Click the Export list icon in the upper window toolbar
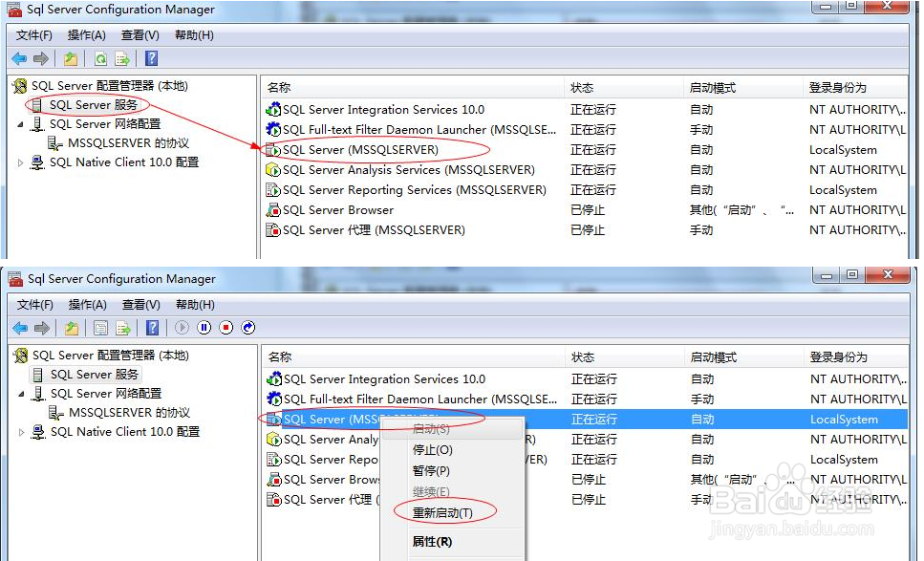Viewport: 924px width, 561px height. 122,58
